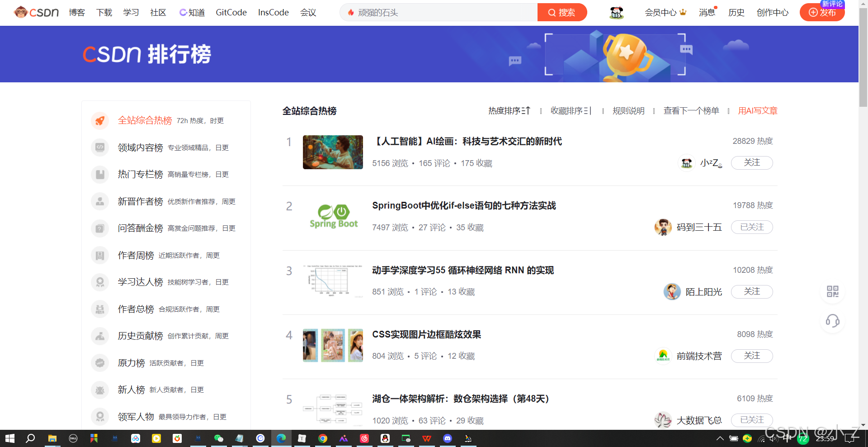This screenshot has width=868, height=447.
Task: Open WeChat from the taskbar
Action: (218, 438)
